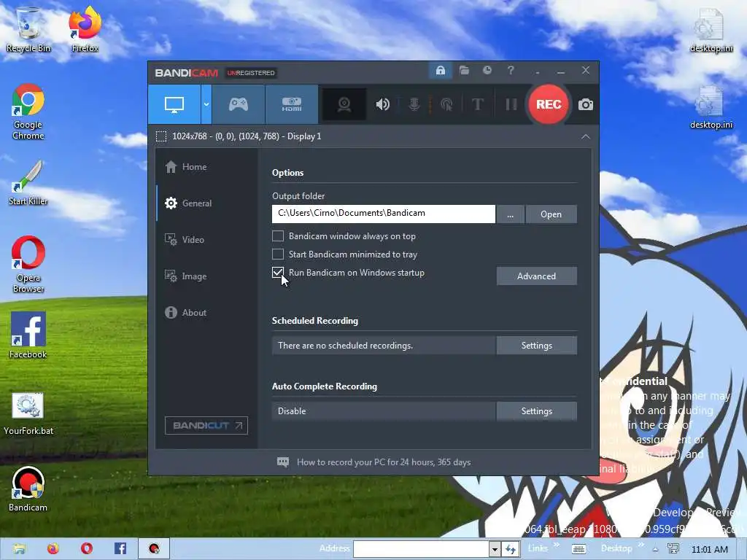The width and height of the screenshot is (747, 560).
Task: Toggle text overlay T icon
Action: pyautogui.click(x=477, y=104)
